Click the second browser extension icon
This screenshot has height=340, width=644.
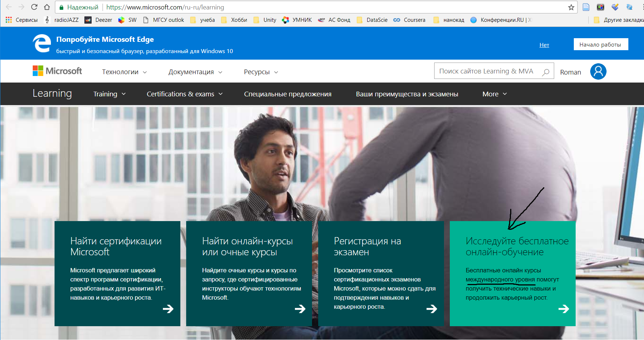(600, 7)
